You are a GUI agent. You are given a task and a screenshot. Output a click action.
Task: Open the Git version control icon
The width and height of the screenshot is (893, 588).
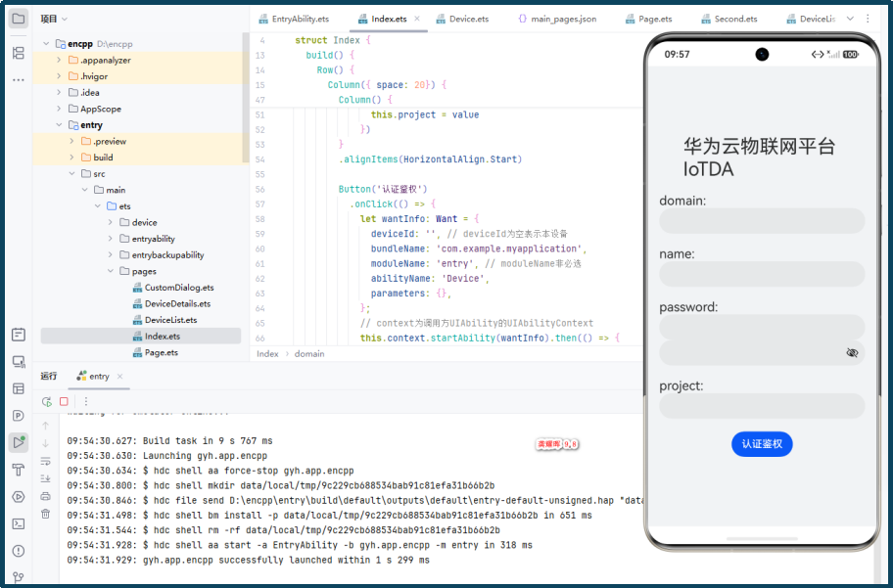point(19,577)
